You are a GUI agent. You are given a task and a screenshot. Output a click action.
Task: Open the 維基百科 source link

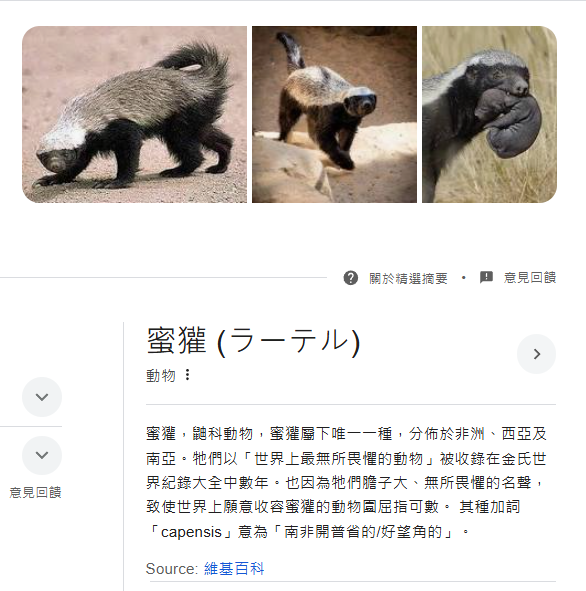(234, 568)
